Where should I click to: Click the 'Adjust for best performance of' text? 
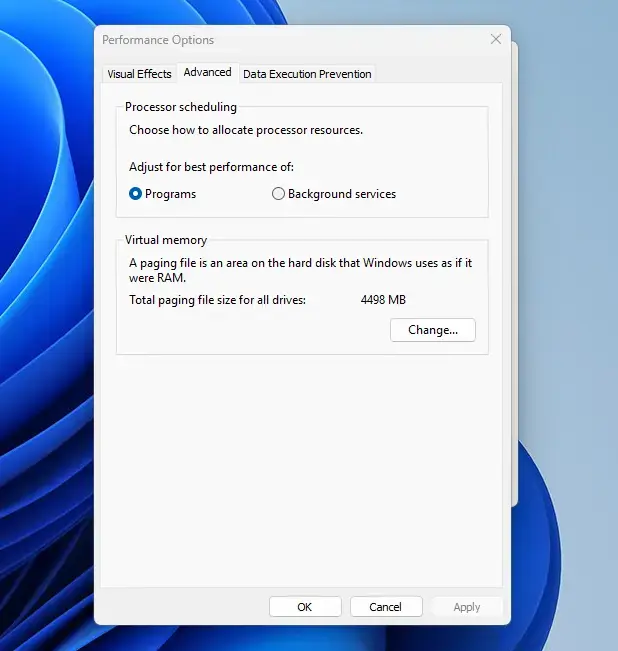tap(211, 167)
